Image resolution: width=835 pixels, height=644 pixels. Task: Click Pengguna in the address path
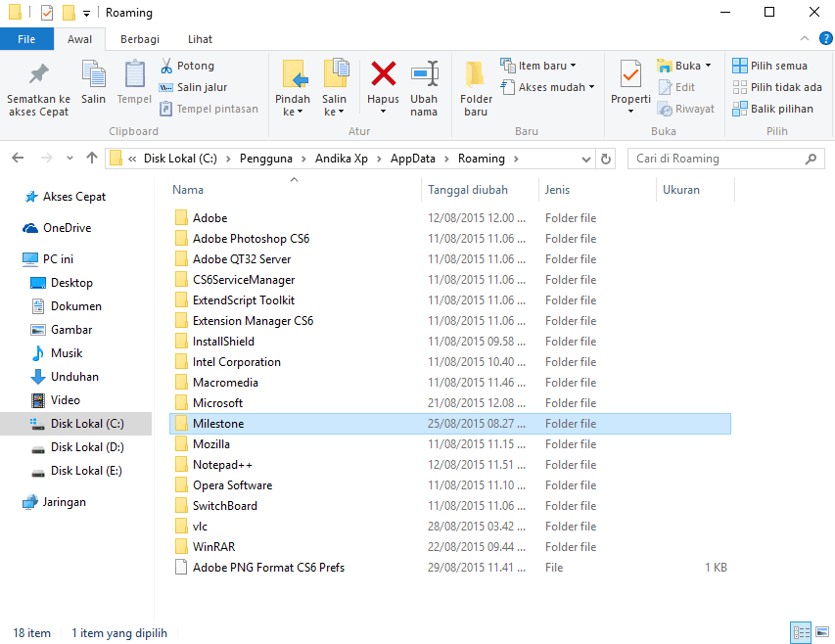pos(265,159)
